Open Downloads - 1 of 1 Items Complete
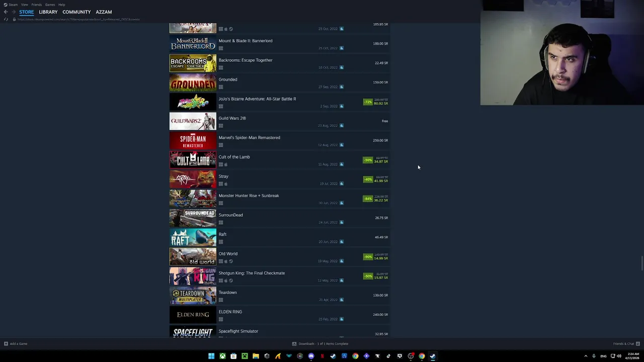The image size is (644, 362). point(320,344)
